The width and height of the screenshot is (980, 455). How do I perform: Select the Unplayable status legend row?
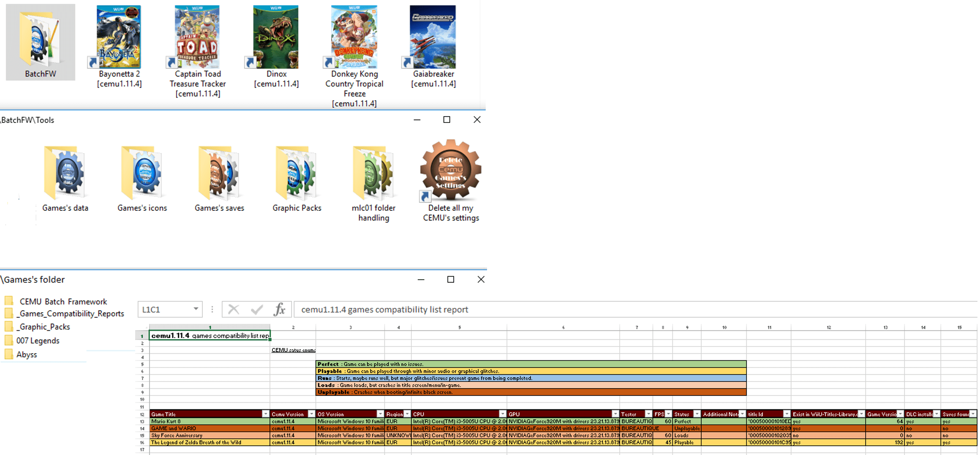(531, 392)
